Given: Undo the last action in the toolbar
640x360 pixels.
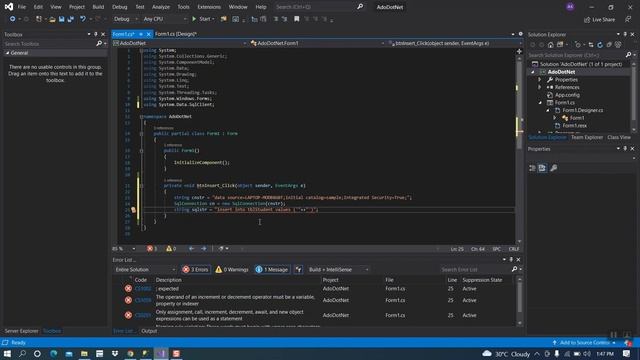Looking at the screenshot, I should [x=83, y=19].
